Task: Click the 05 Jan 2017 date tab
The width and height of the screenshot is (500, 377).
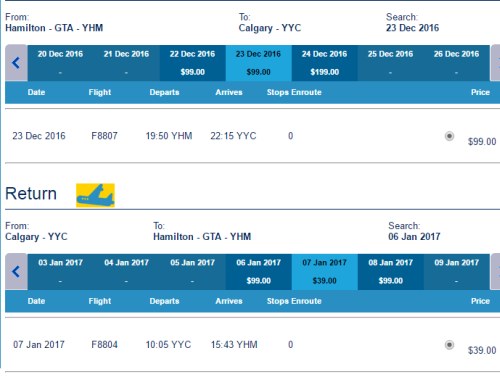Action: pos(193,272)
